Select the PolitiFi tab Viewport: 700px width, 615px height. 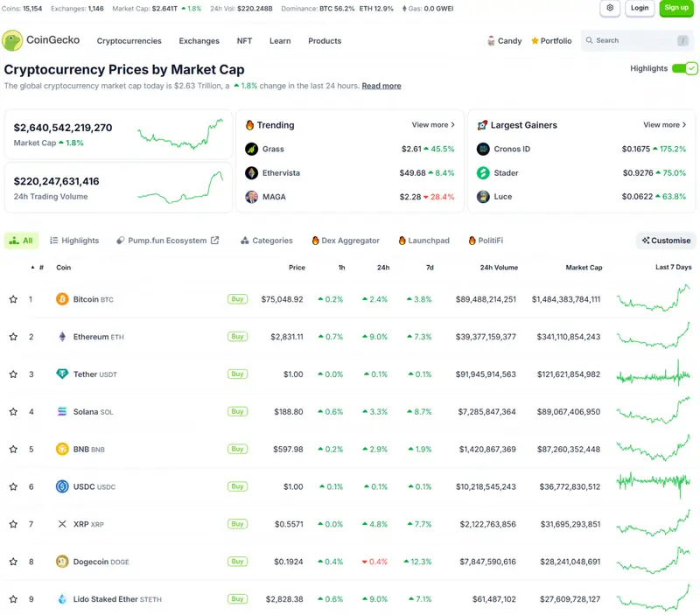[x=486, y=241]
